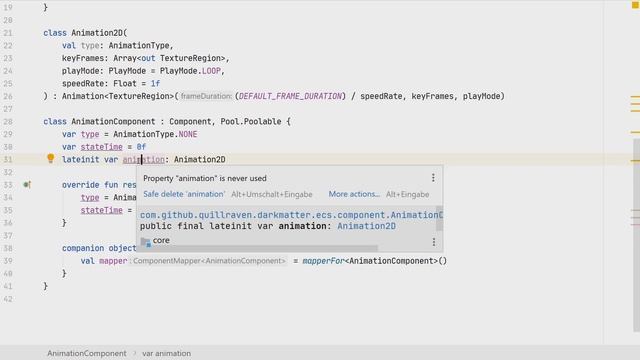Click DEFAULT_FRAME_DURATION constant on line 26

coord(290,96)
